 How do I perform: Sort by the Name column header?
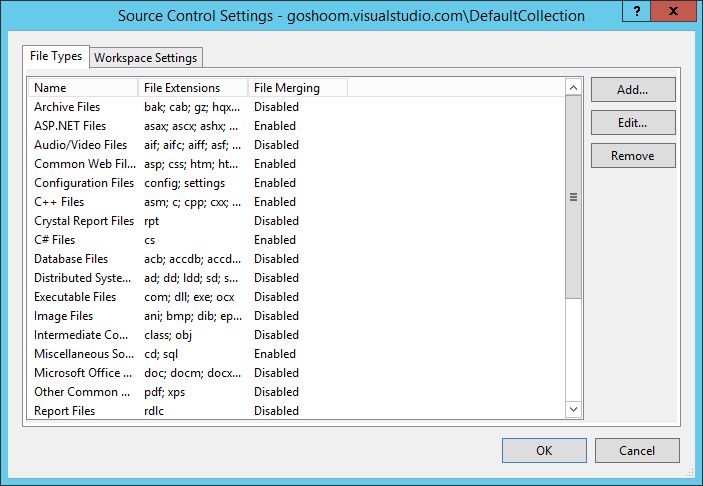pos(83,88)
